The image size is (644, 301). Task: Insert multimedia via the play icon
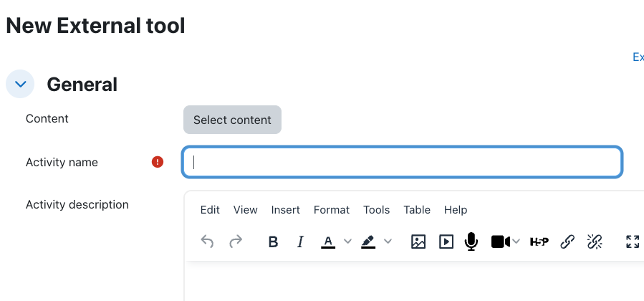click(446, 242)
